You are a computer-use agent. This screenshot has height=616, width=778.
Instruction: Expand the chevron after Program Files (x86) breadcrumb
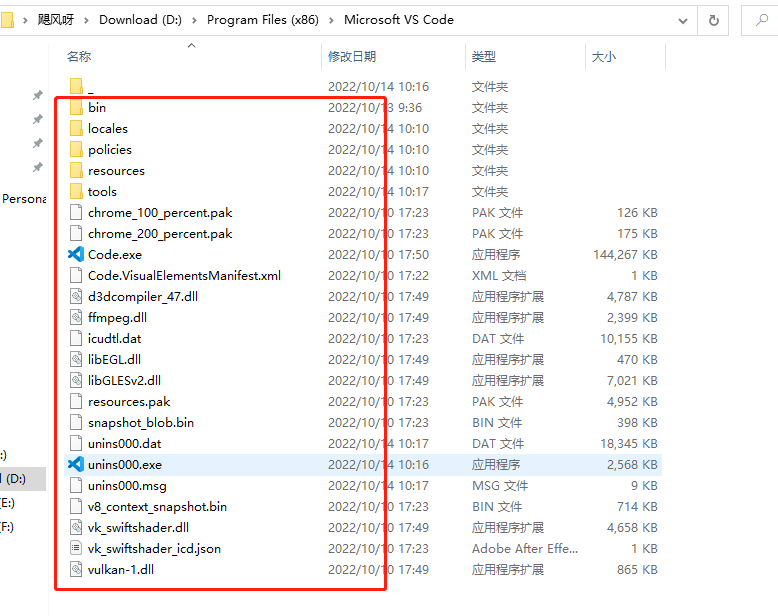331,20
